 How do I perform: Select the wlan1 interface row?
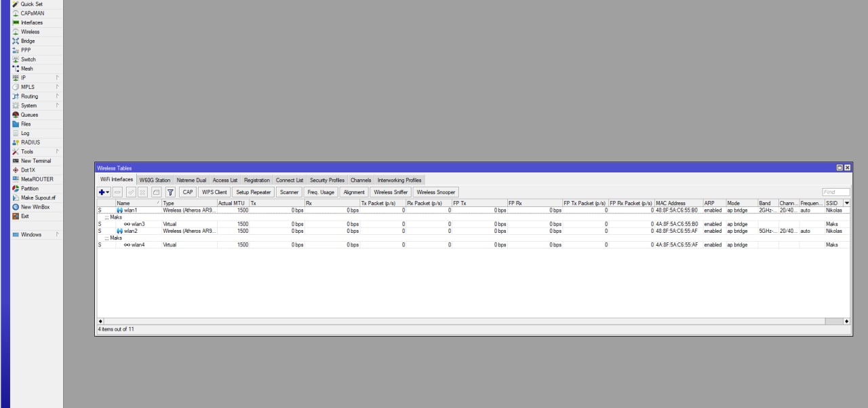pos(473,210)
